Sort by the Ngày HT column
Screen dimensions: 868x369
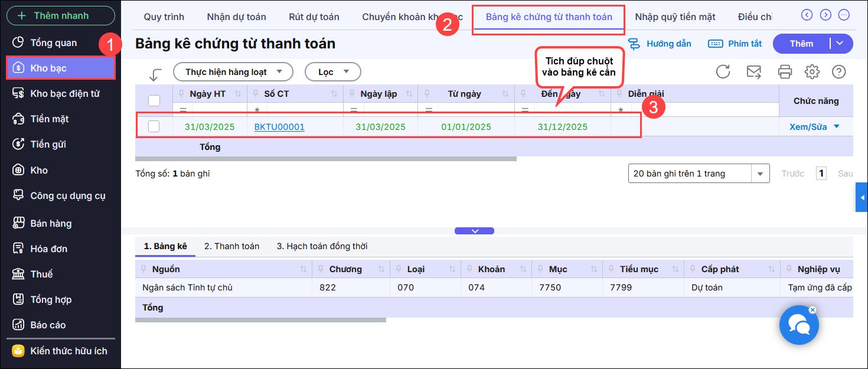[x=238, y=94]
